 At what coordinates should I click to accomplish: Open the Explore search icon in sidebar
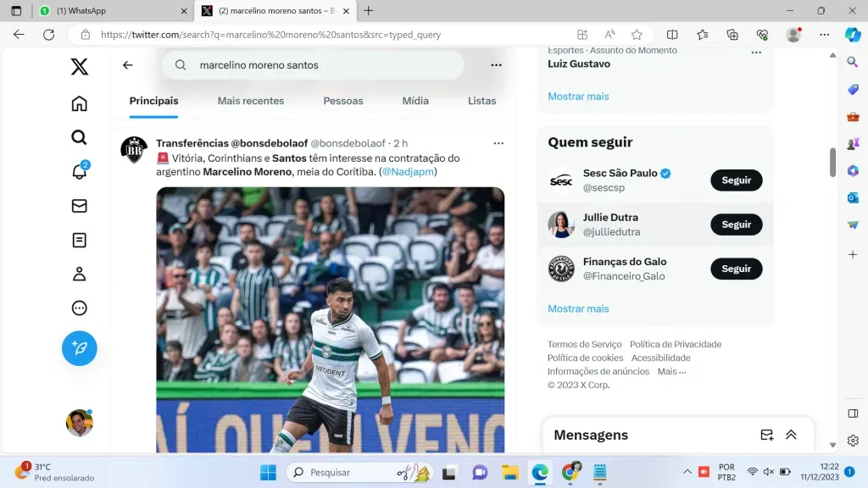click(x=79, y=137)
